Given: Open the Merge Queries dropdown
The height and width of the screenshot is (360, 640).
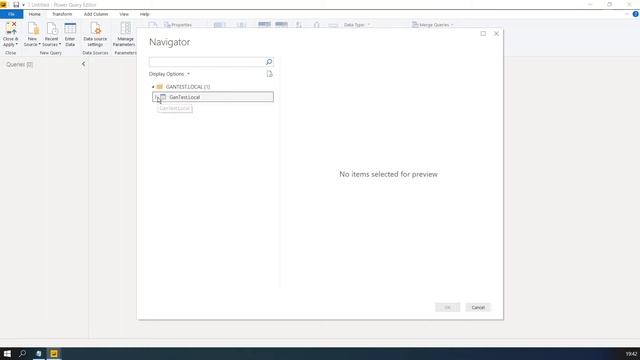Looking at the screenshot, I should 433,25.
